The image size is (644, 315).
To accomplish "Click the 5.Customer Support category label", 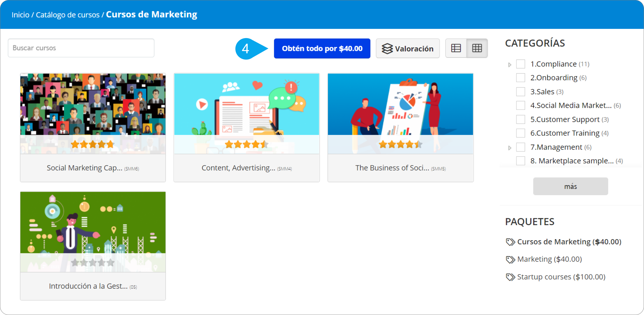I will coord(565,119).
